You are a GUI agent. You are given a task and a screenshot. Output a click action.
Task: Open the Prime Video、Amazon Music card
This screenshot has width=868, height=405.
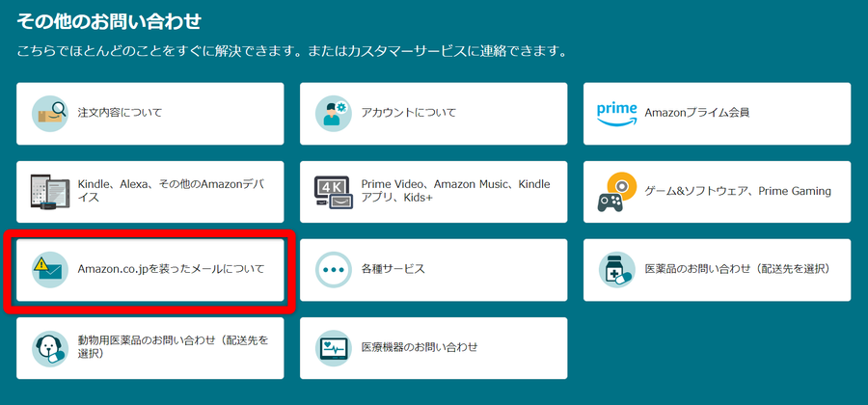coord(433,192)
